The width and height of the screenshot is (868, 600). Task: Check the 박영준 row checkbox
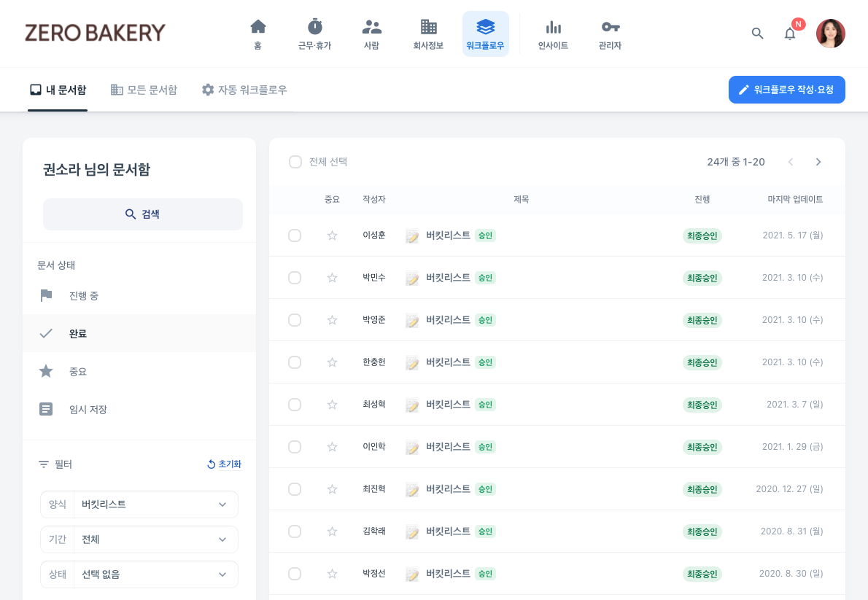pos(295,320)
